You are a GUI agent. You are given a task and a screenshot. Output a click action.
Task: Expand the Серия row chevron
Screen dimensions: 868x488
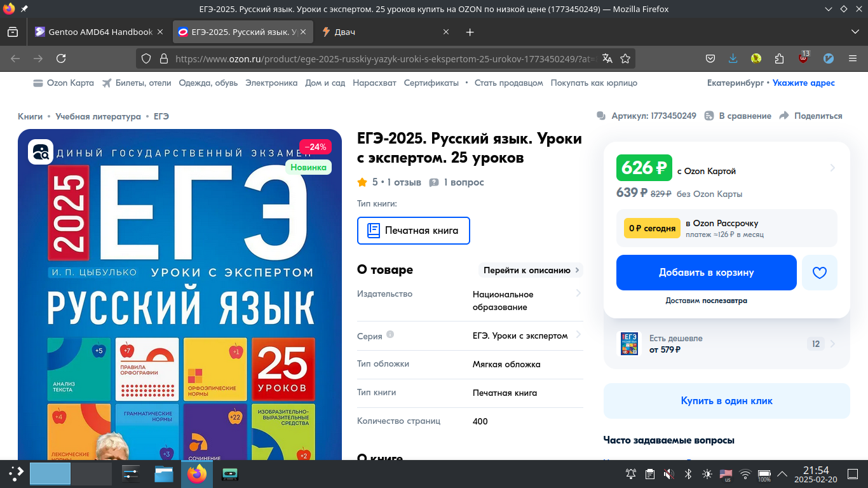[578, 334]
